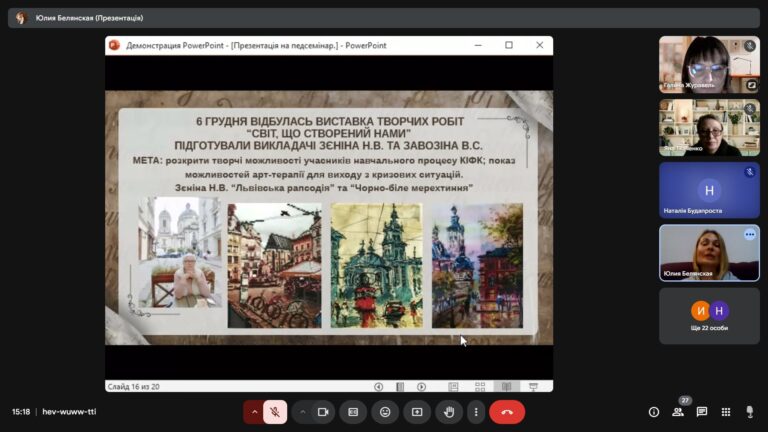Click the first photo of woman at cafe
Viewport: 768px width, 432px height.
coord(180,253)
